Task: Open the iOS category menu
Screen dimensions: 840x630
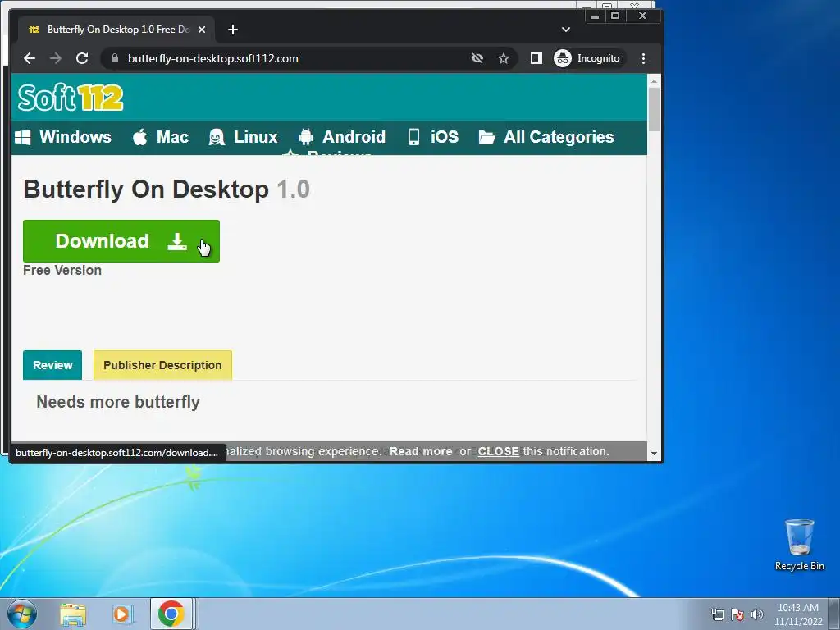Action: click(x=433, y=137)
